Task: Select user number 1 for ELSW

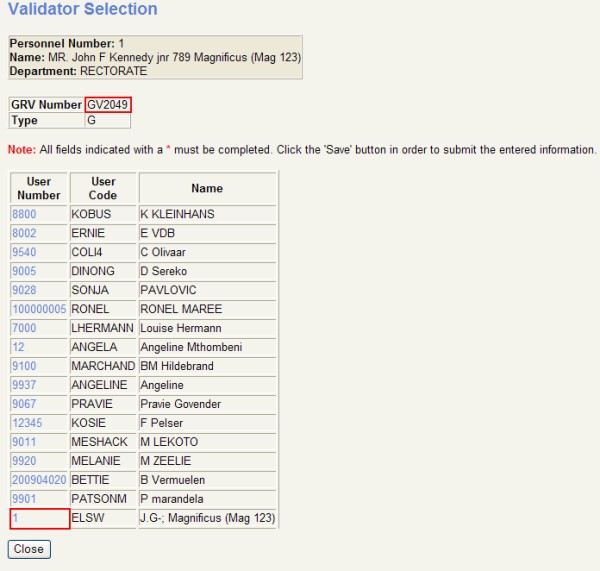Action: (x=15, y=518)
